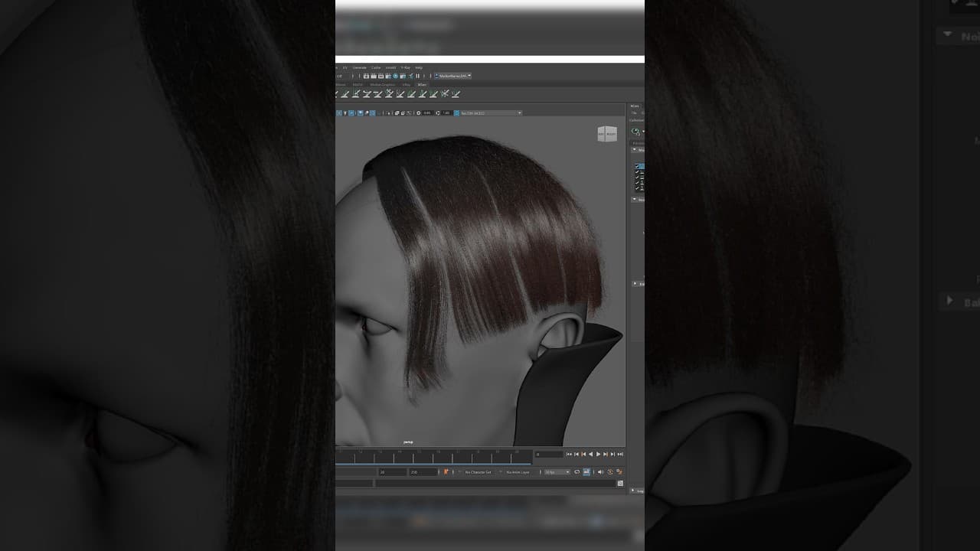
Task: Open the File menu in XGen panel
Action: (634, 113)
